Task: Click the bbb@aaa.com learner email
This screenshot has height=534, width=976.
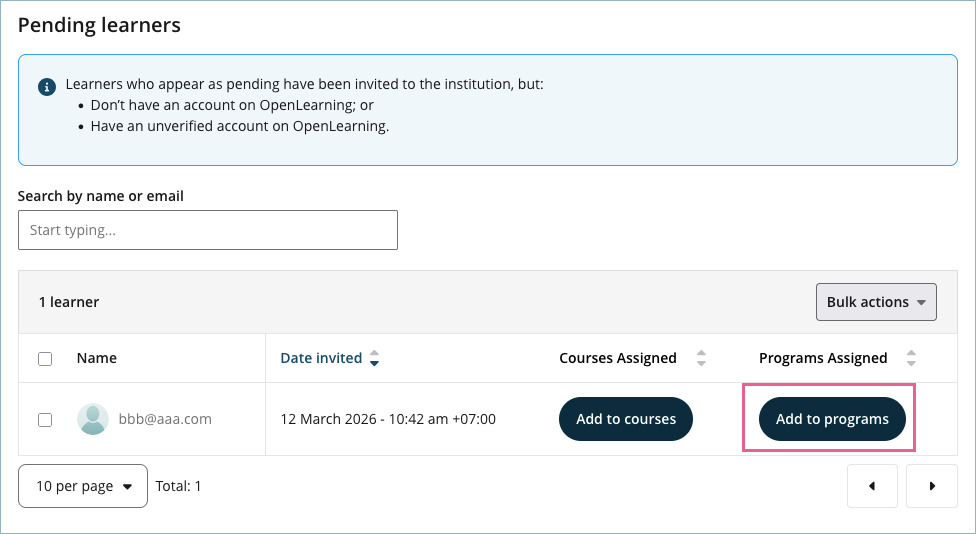Action: pos(165,419)
